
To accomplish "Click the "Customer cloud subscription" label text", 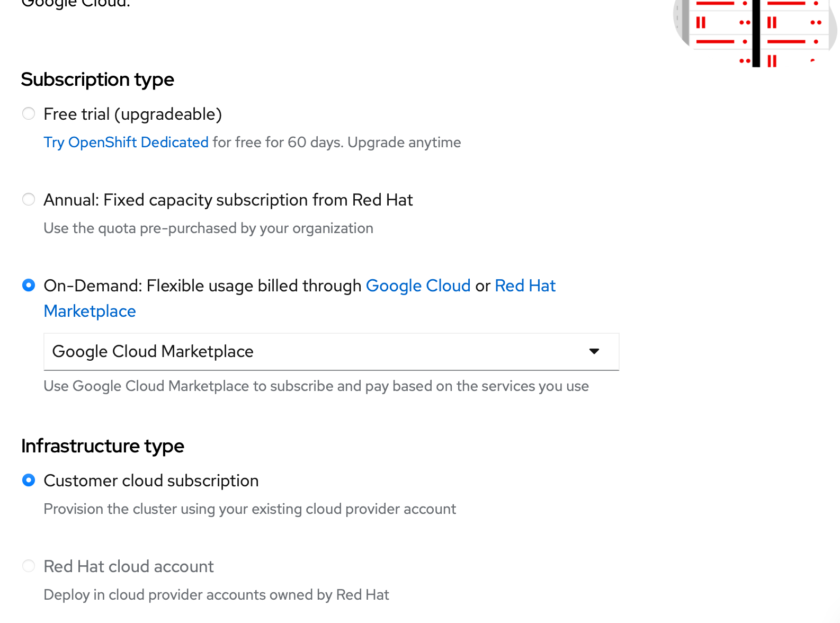I will [151, 481].
